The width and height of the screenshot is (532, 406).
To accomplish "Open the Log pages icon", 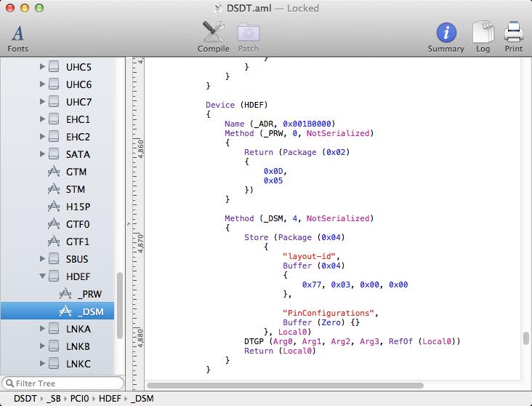I will coord(483,33).
